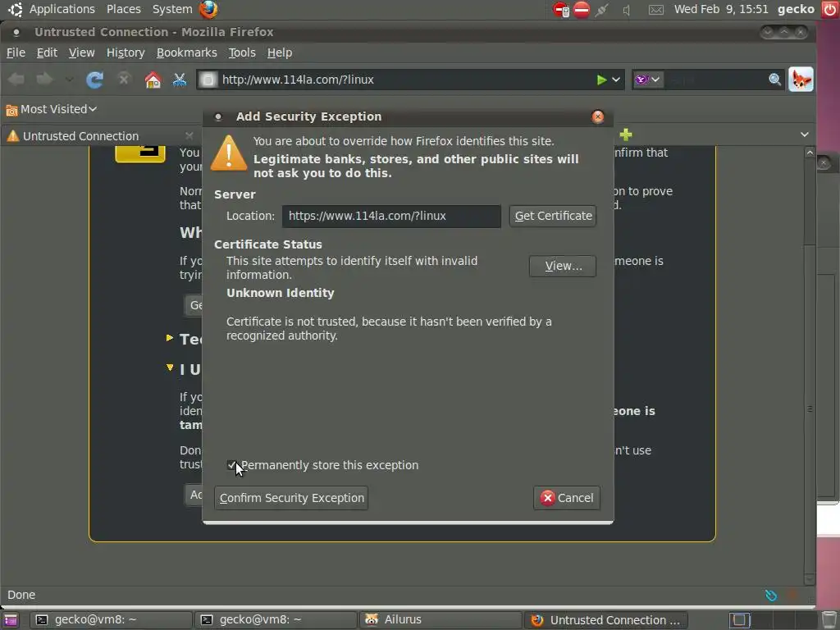
Task: Go to the home page icon
Action: pos(153,80)
